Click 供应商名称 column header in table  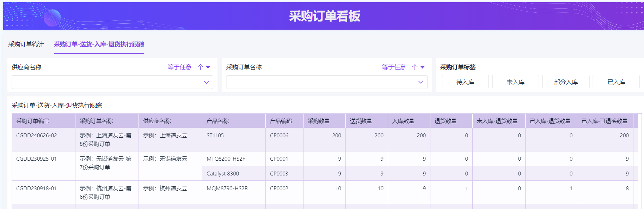(x=170, y=121)
